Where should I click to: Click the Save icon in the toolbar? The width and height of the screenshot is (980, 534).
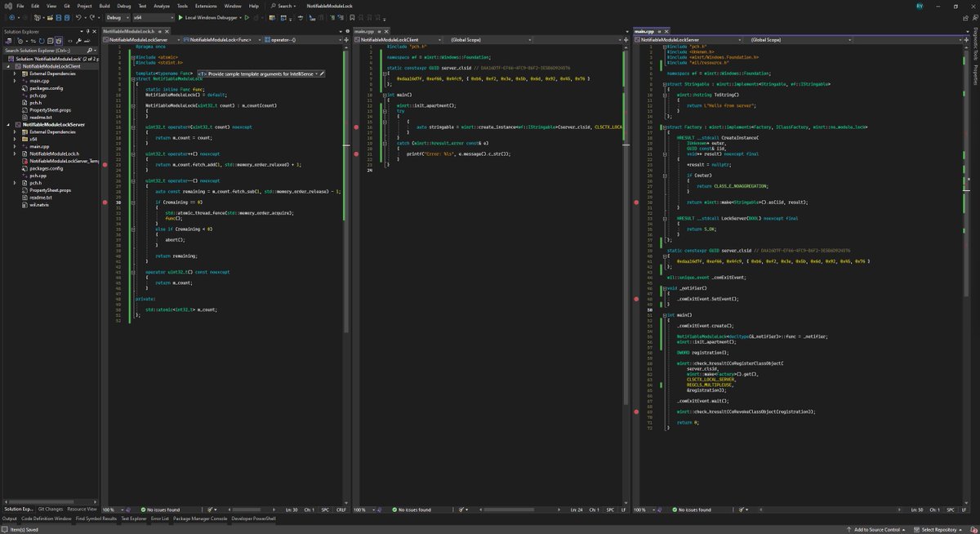(59, 17)
